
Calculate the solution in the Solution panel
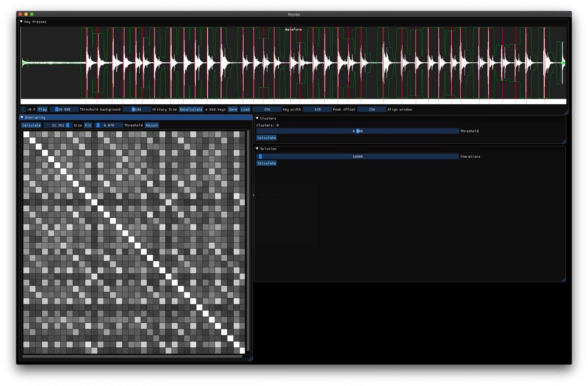point(266,163)
